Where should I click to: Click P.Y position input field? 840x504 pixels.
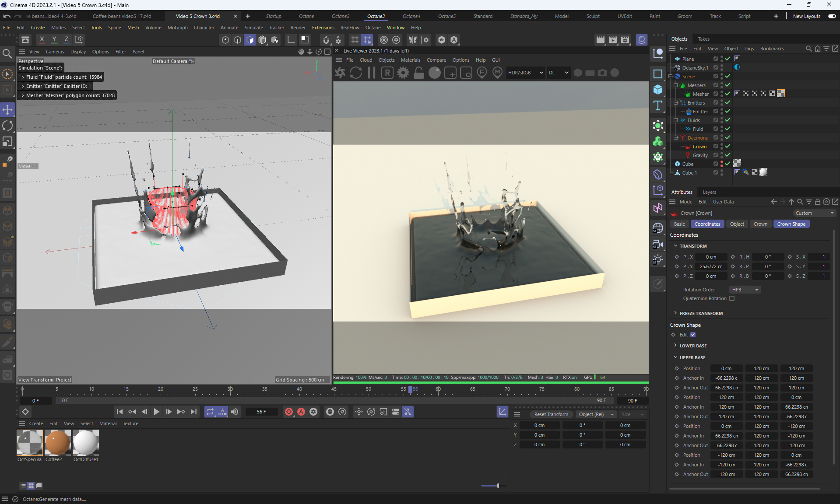(x=711, y=266)
